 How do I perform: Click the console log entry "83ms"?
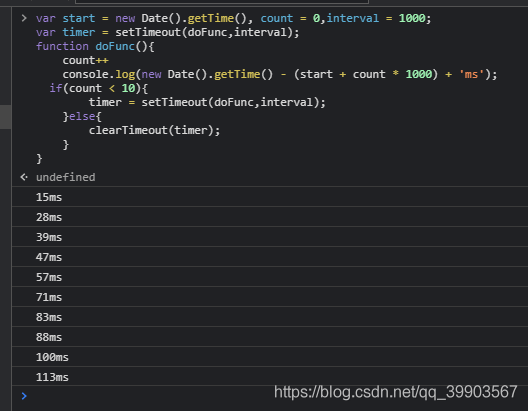click(270, 317)
